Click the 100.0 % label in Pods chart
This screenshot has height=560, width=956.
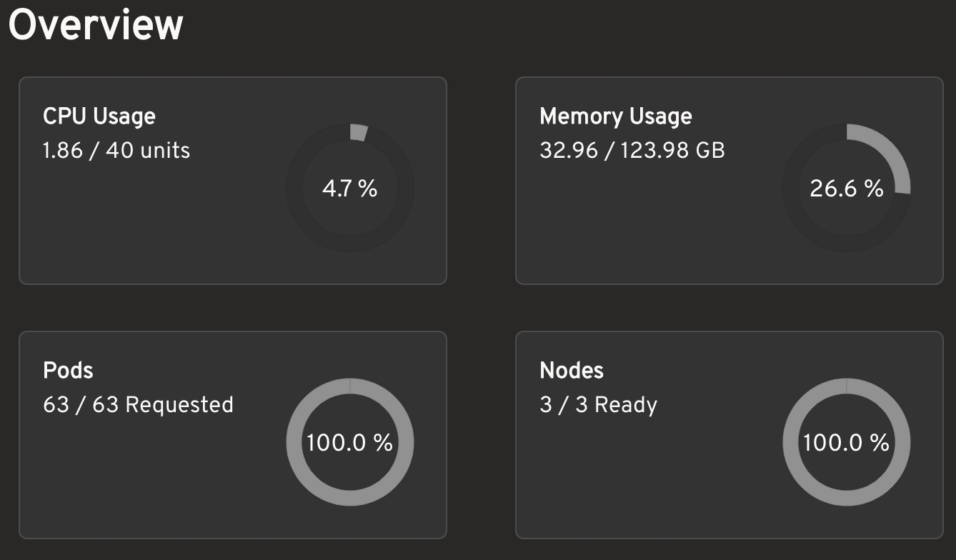pos(349,443)
